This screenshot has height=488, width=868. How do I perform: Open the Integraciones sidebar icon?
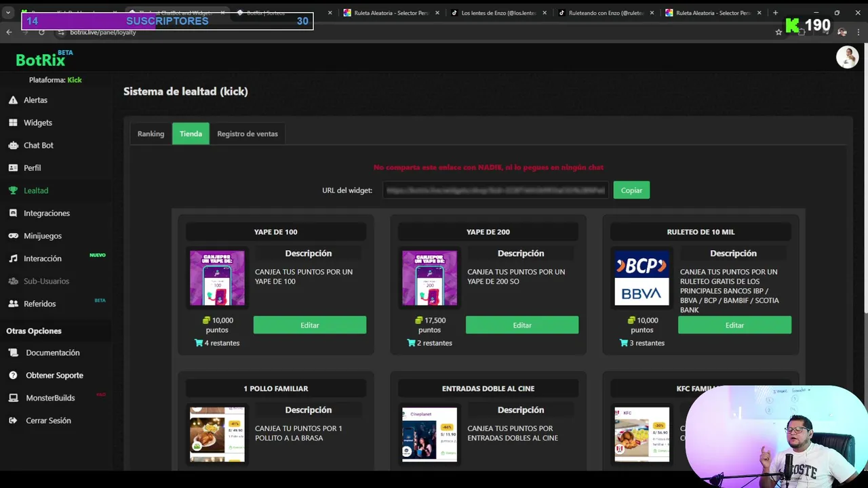click(13, 213)
